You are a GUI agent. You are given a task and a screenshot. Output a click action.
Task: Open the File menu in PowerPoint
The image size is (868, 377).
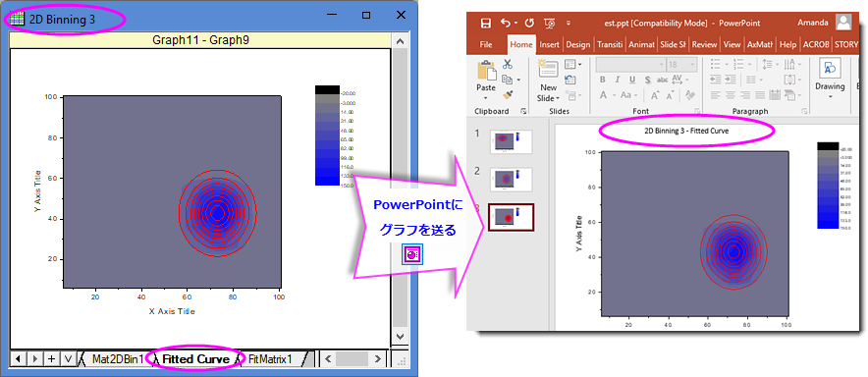pos(486,45)
